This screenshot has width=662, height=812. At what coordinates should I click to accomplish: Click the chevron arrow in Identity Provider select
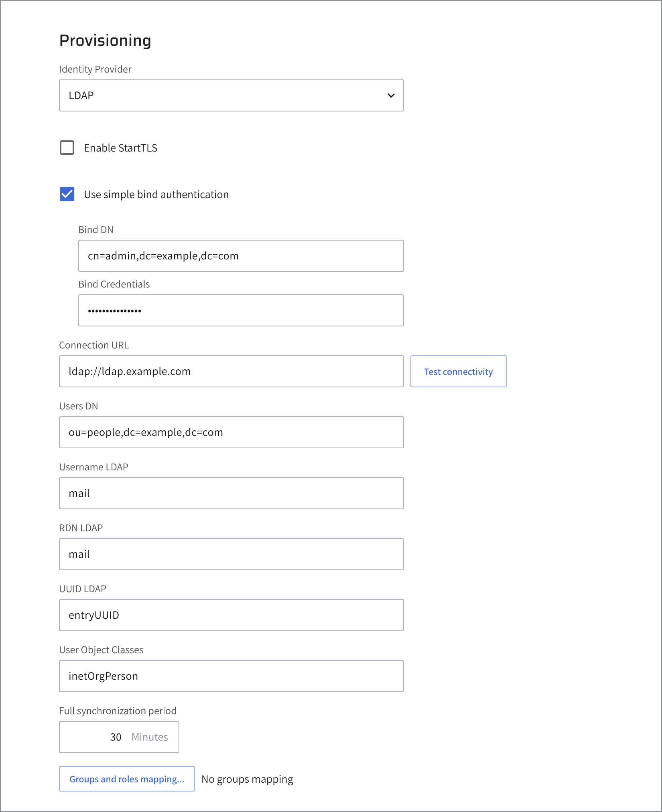tap(391, 95)
